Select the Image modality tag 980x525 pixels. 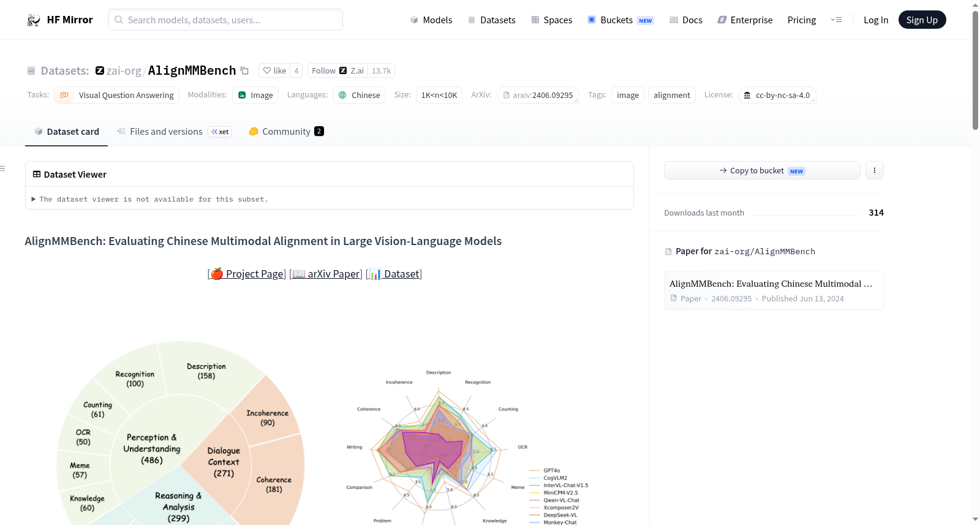click(255, 95)
